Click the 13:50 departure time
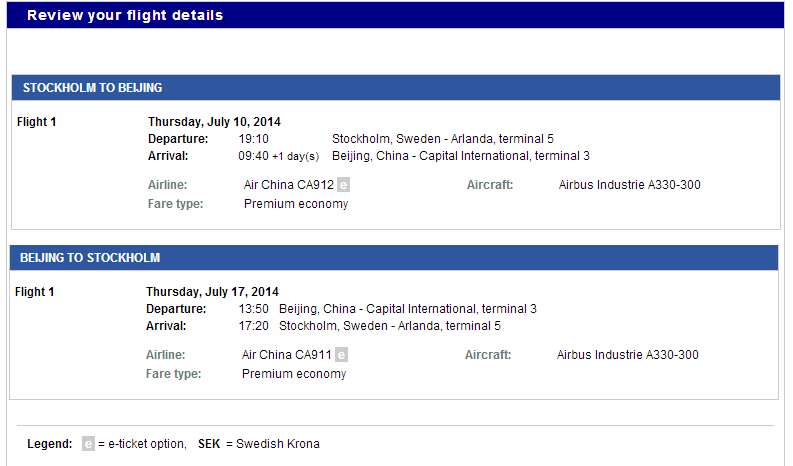This screenshot has width=793, height=466. [253, 309]
